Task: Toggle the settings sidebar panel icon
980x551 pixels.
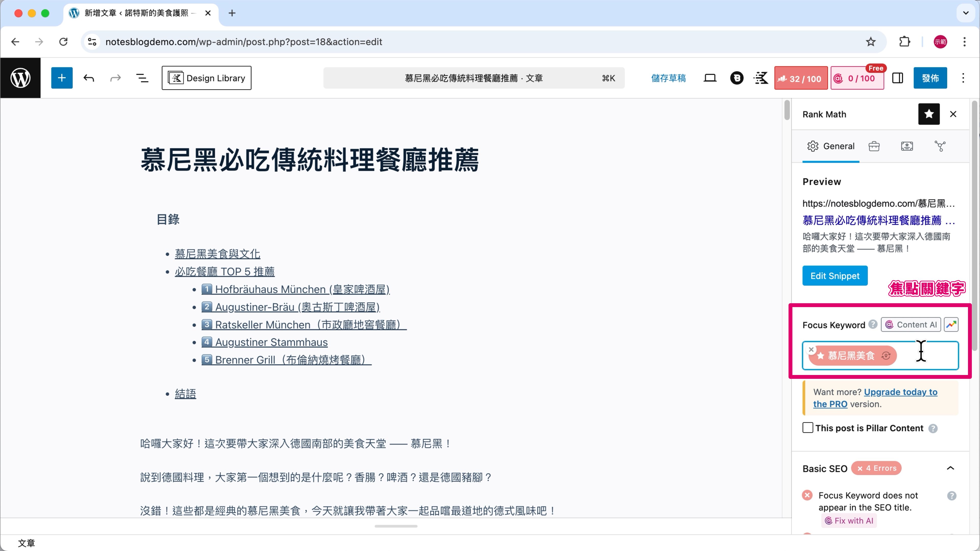Action: pos(898,78)
